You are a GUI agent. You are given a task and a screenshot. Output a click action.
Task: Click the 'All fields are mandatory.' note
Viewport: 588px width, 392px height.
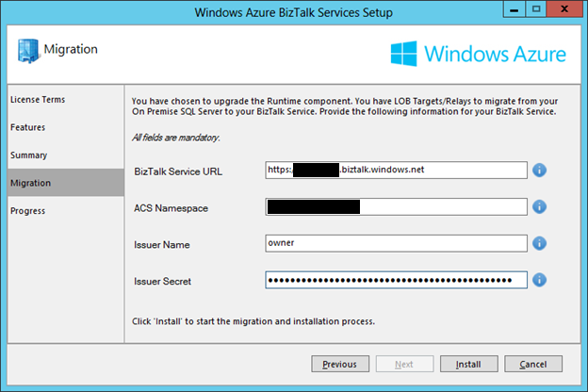pyautogui.click(x=176, y=138)
